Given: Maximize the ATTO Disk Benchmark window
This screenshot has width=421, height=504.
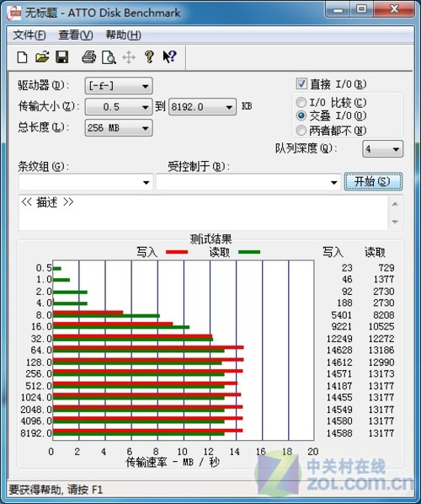Looking at the screenshot, I should (x=361, y=9).
